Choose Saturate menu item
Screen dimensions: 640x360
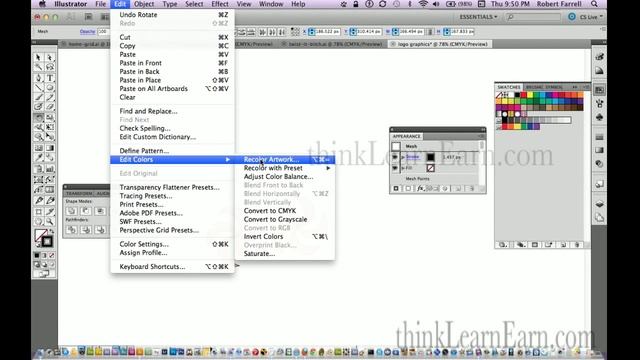[285, 253]
